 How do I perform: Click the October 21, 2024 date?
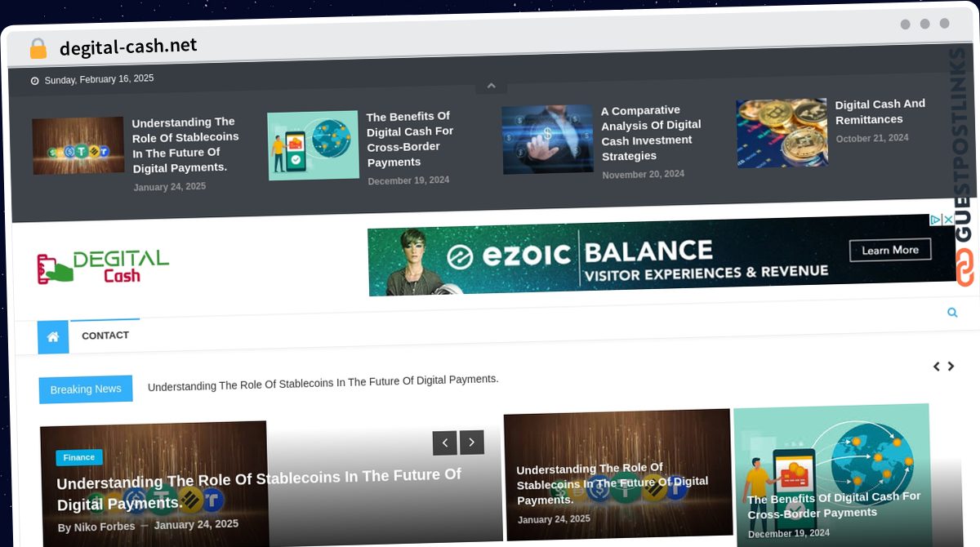coord(872,139)
